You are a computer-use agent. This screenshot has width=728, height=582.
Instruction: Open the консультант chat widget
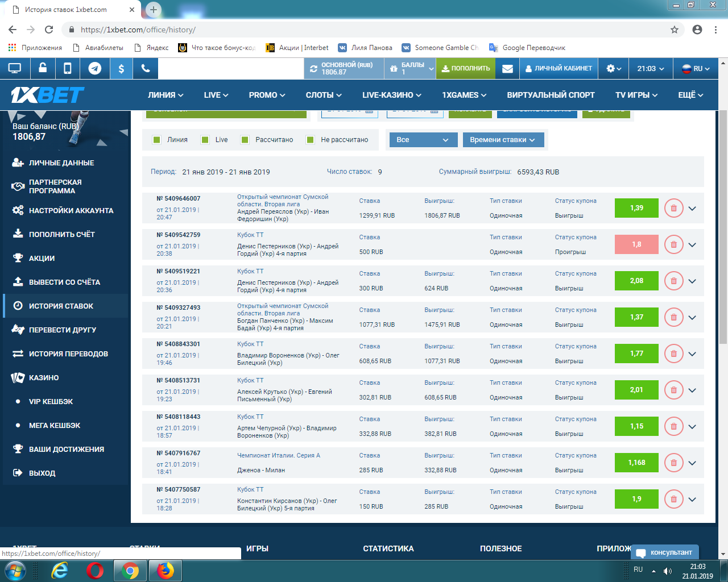click(x=664, y=552)
